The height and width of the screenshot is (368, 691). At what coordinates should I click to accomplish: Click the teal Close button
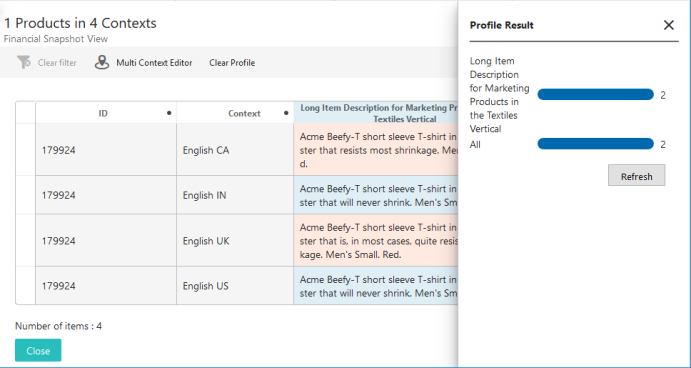tap(38, 350)
